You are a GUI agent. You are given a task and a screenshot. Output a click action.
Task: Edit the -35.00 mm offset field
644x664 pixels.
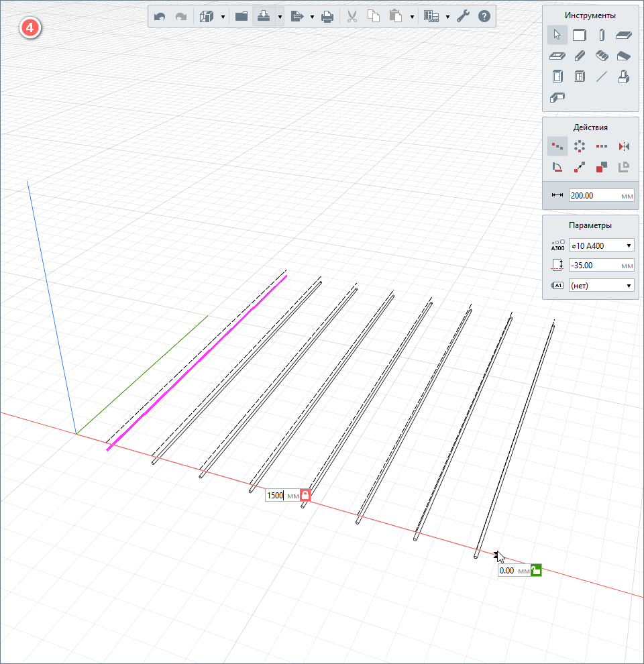pyautogui.click(x=601, y=266)
